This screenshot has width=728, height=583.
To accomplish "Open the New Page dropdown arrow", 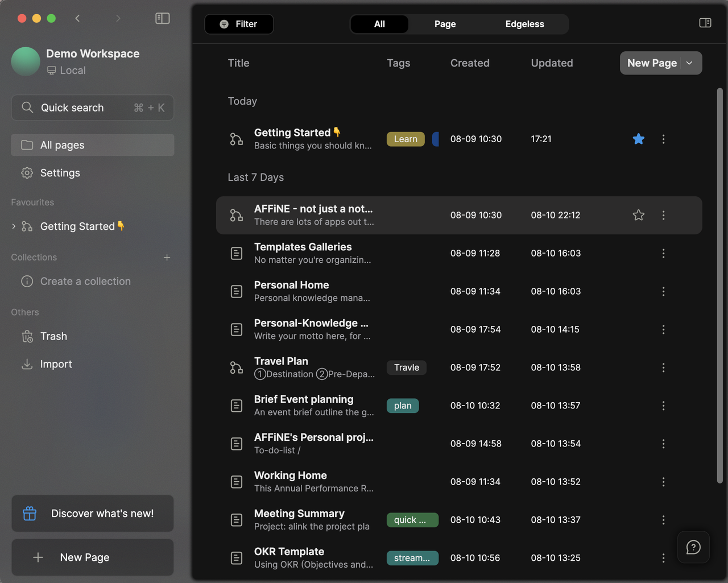I will coord(689,63).
